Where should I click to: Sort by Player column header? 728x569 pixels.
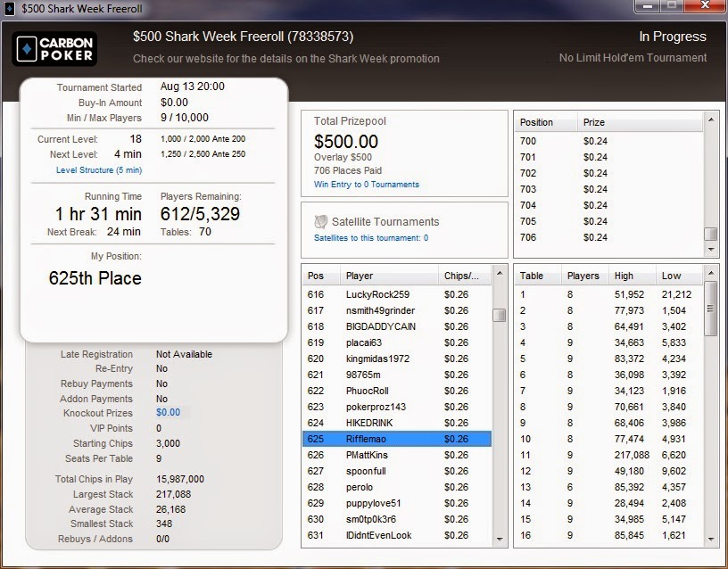click(x=389, y=276)
